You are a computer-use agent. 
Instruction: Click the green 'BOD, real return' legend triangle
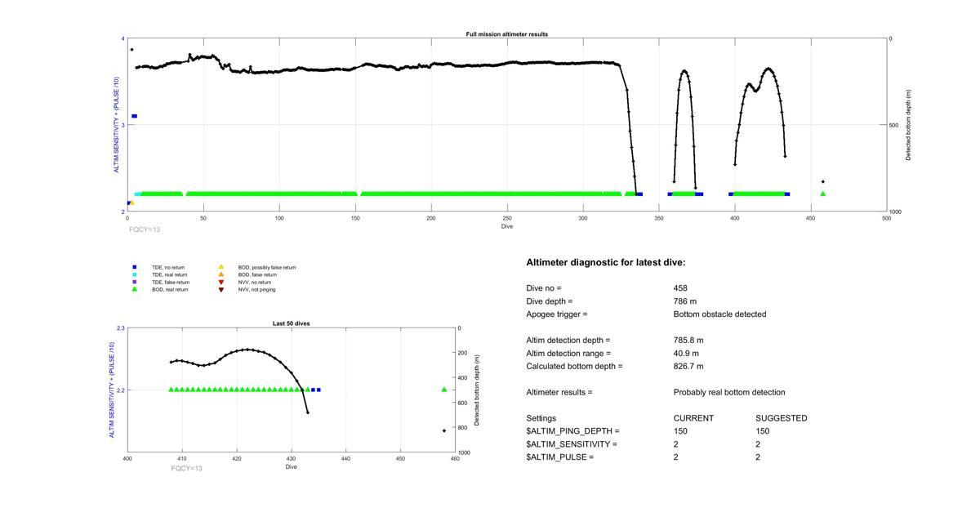134,289
